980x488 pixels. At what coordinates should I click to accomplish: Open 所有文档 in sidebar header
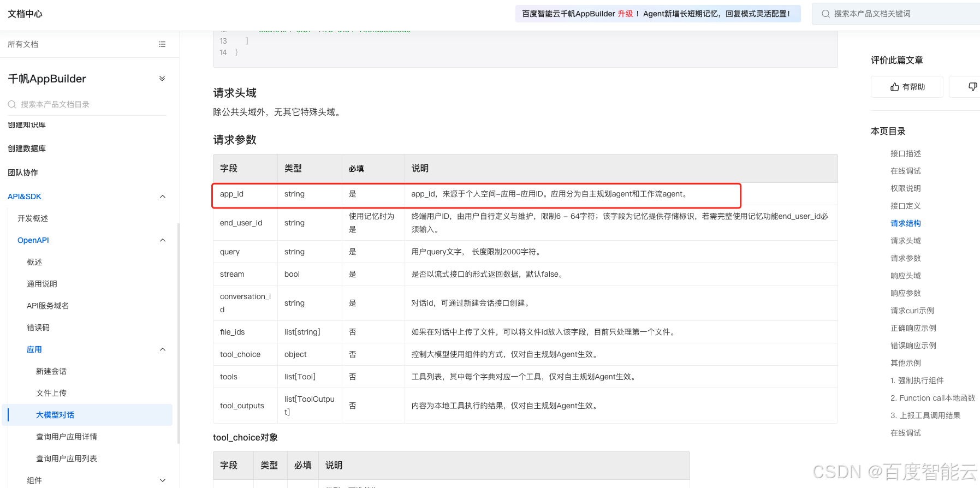pos(23,44)
